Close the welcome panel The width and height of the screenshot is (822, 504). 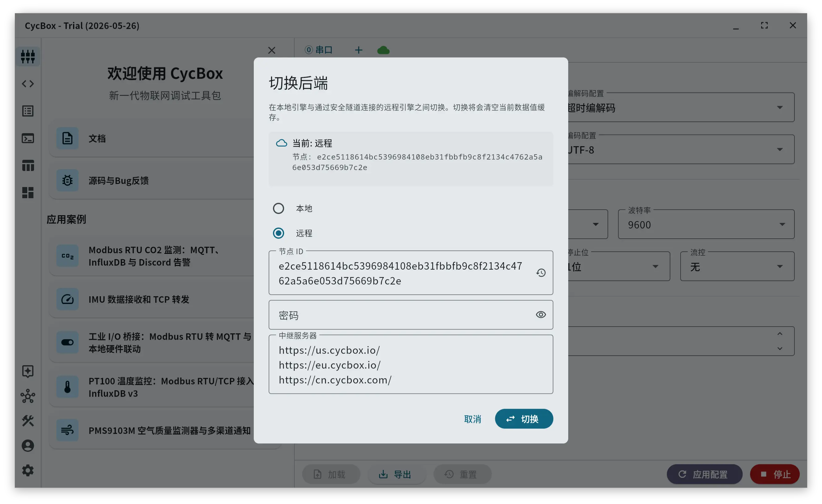pyautogui.click(x=271, y=50)
